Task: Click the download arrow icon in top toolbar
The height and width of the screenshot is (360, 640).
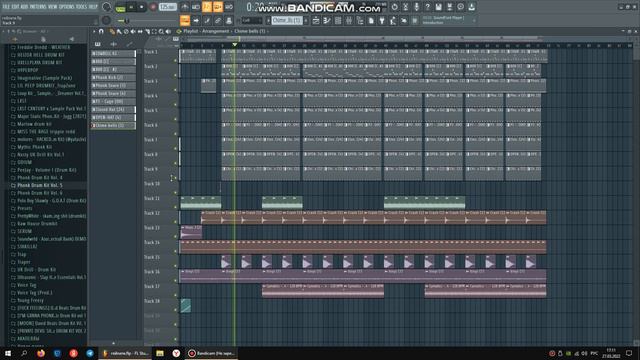Action: pos(471,7)
